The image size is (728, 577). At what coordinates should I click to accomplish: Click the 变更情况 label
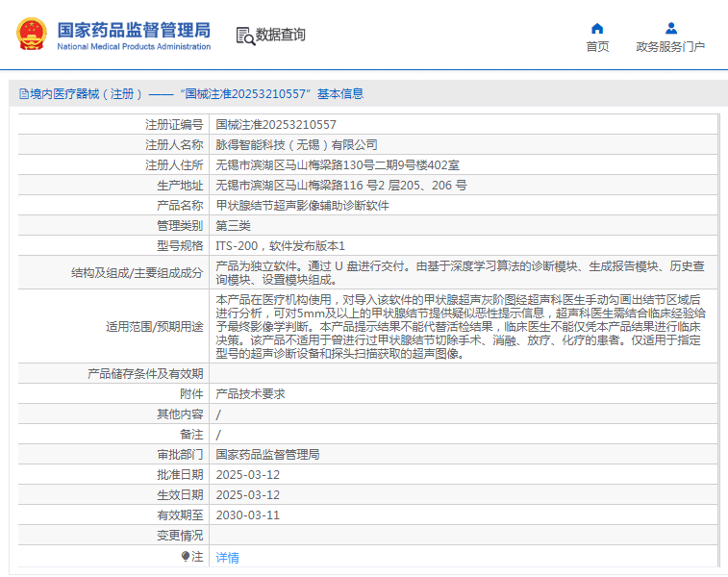click(x=180, y=536)
